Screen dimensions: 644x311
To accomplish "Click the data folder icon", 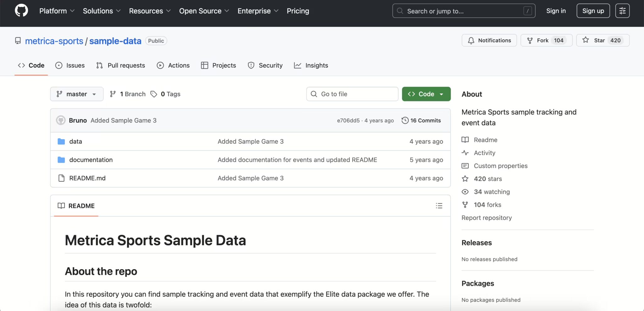I will [x=61, y=141].
